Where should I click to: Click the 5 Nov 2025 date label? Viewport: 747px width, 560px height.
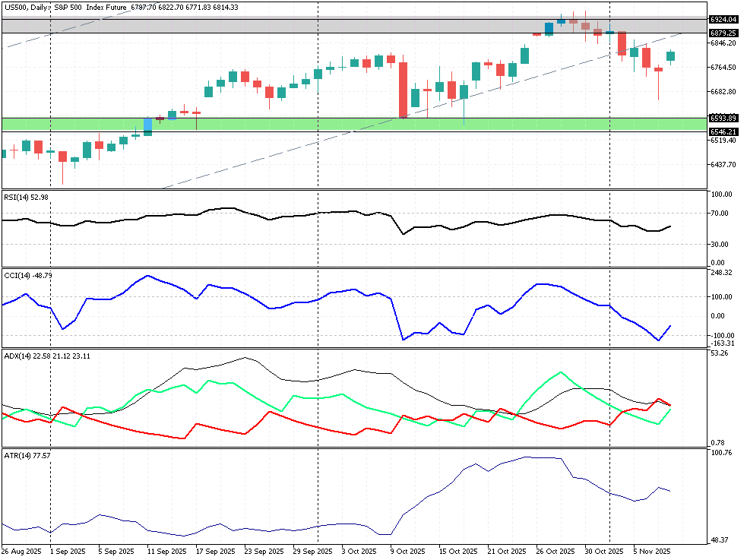point(653,551)
